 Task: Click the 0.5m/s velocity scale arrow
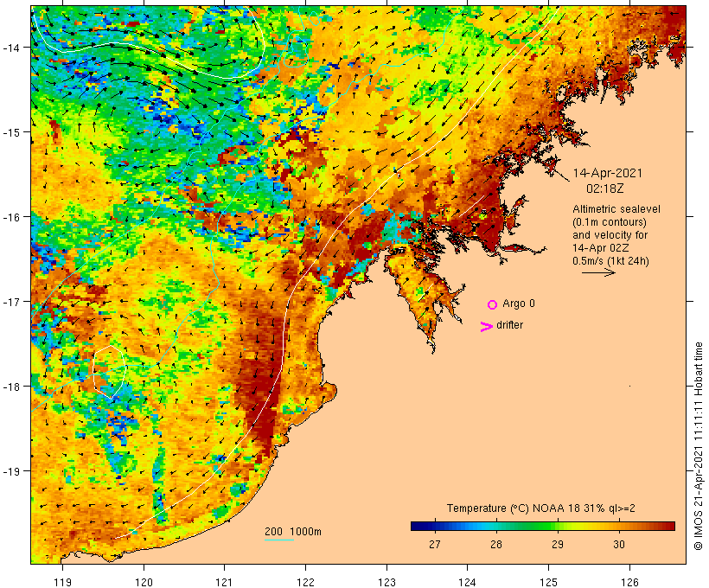598,272
